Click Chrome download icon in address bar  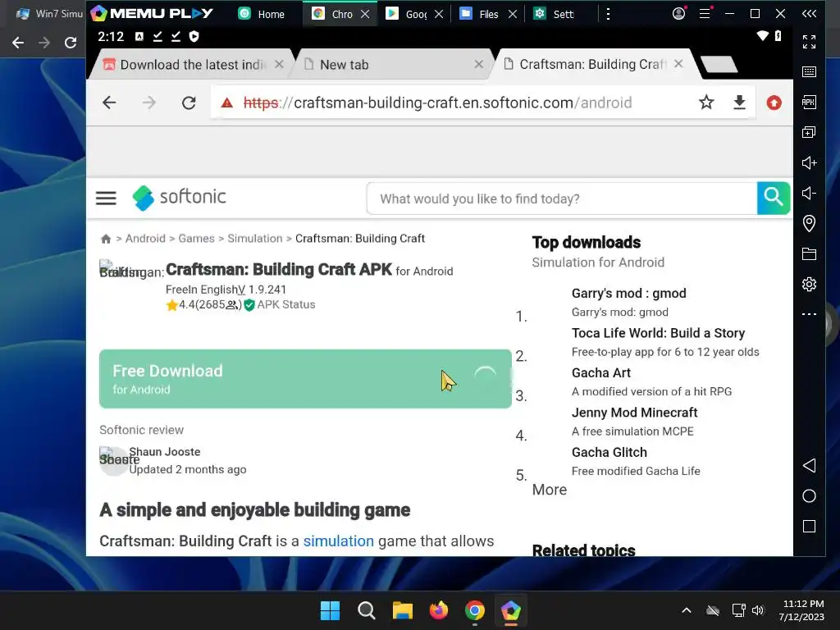[739, 103]
